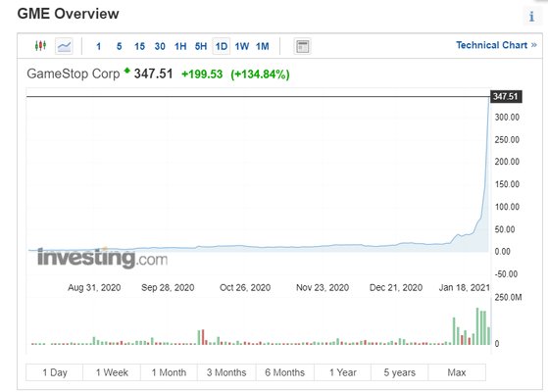This screenshot has width=548, height=392.
Task: Choose the 5H interval
Action: pos(201,46)
